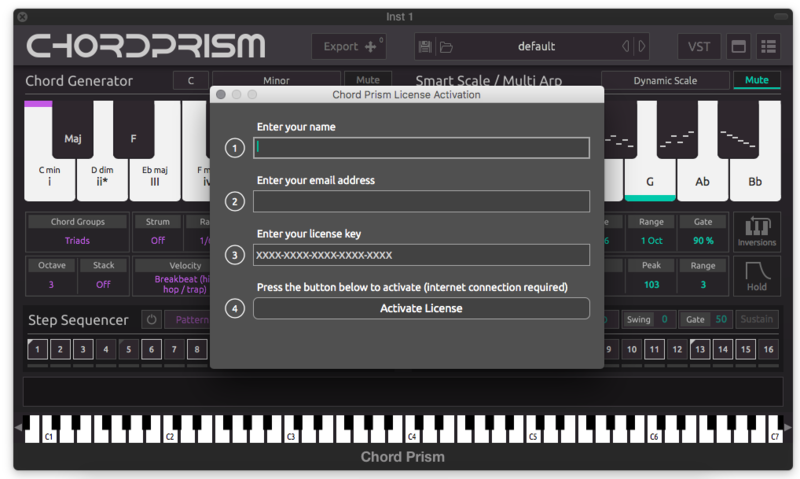The height and width of the screenshot is (479, 800).
Task: Toggle sequencer step 6
Action: (x=151, y=349)
